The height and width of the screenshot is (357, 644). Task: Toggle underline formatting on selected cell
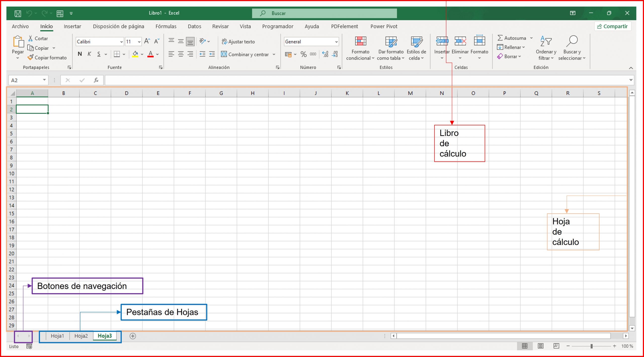coord(98,54)
